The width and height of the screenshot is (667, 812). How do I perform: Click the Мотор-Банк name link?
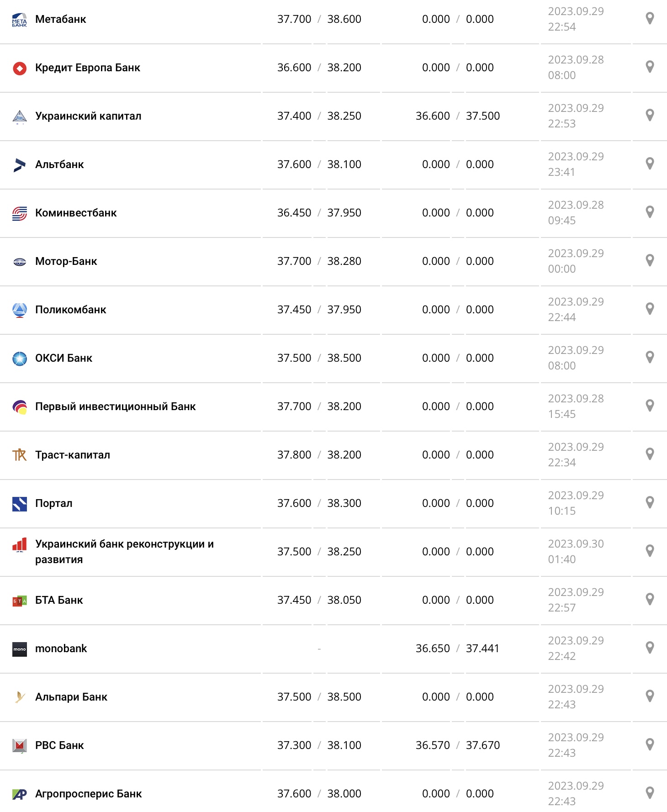[67, 261]
